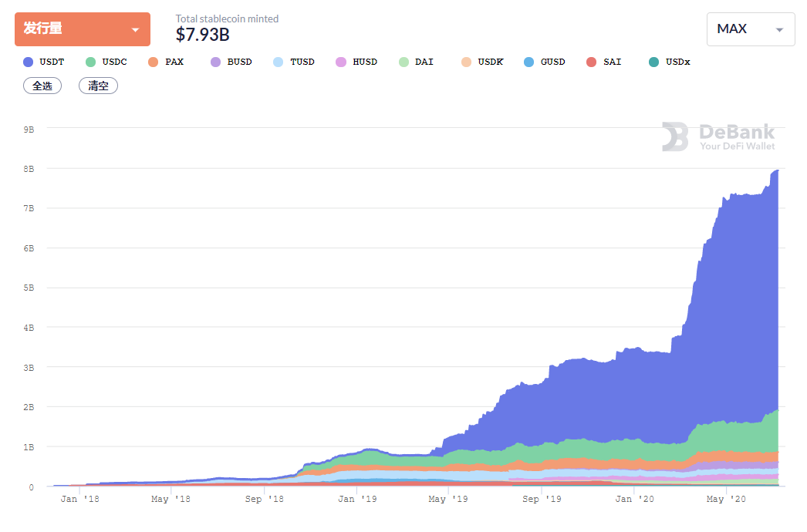Click the GUSD blue legend dot
Image resolution: width=807 pixels, height=532 pixels.
pyautogui.click(x=528, y=62)
